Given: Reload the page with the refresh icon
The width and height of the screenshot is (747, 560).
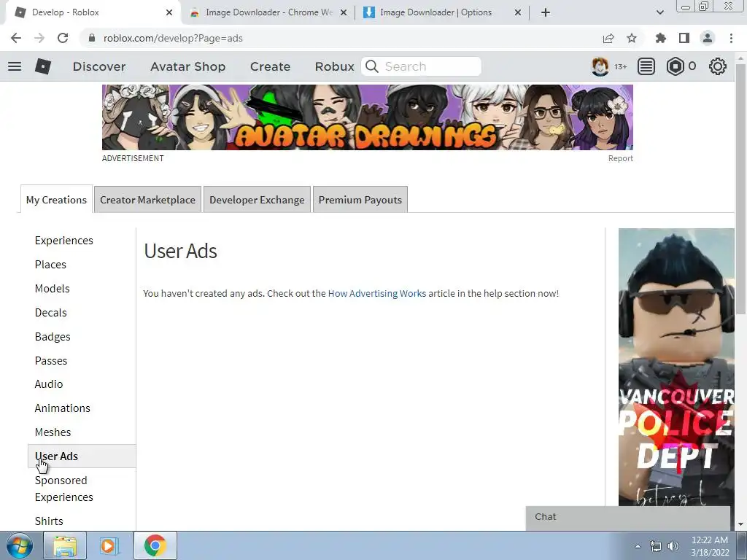Looking at the screenshot, I should 63,38.
